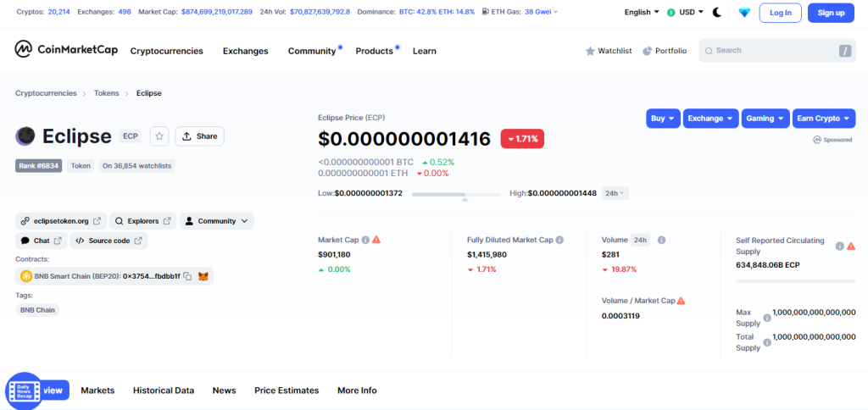Switch to More Info tab

(357, 390)
